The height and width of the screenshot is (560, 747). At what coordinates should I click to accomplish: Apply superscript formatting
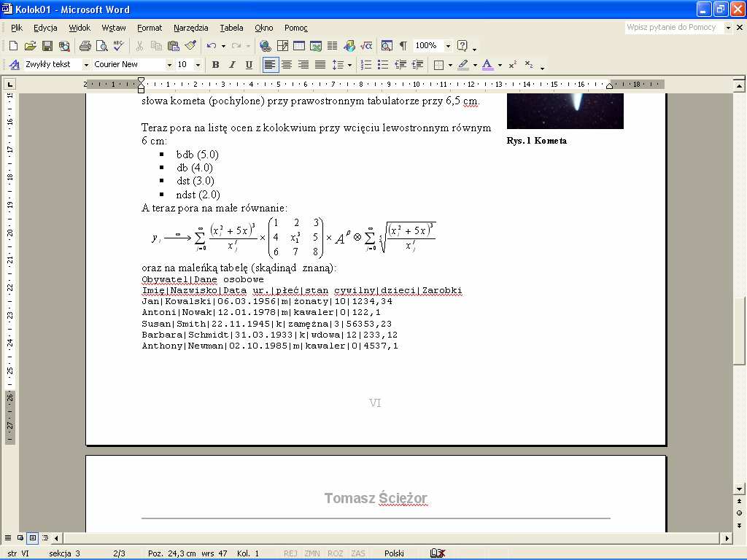tap(513, 64)
